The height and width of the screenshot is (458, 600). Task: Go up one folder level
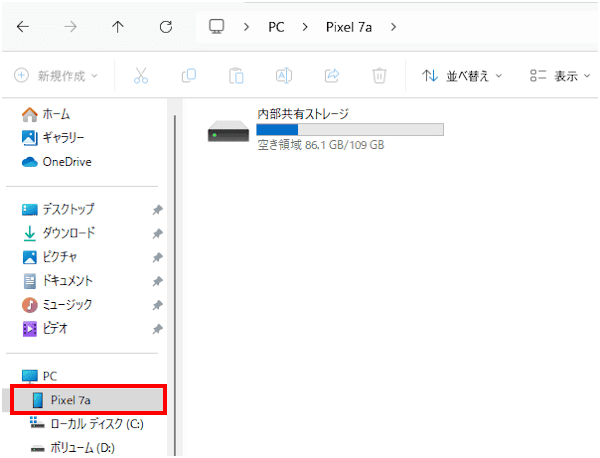[118, 27]
